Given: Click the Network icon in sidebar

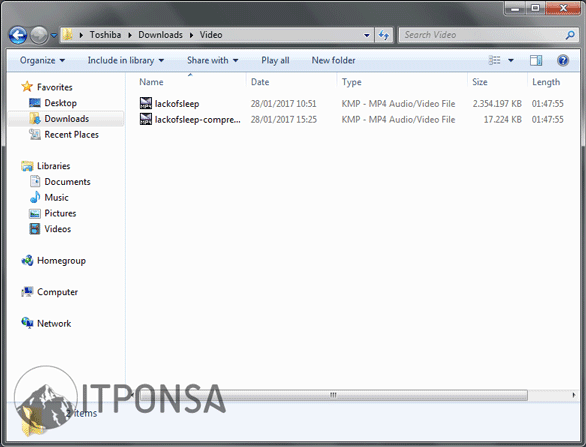Looking at the screenshot, I should click(x=27, y=323).
